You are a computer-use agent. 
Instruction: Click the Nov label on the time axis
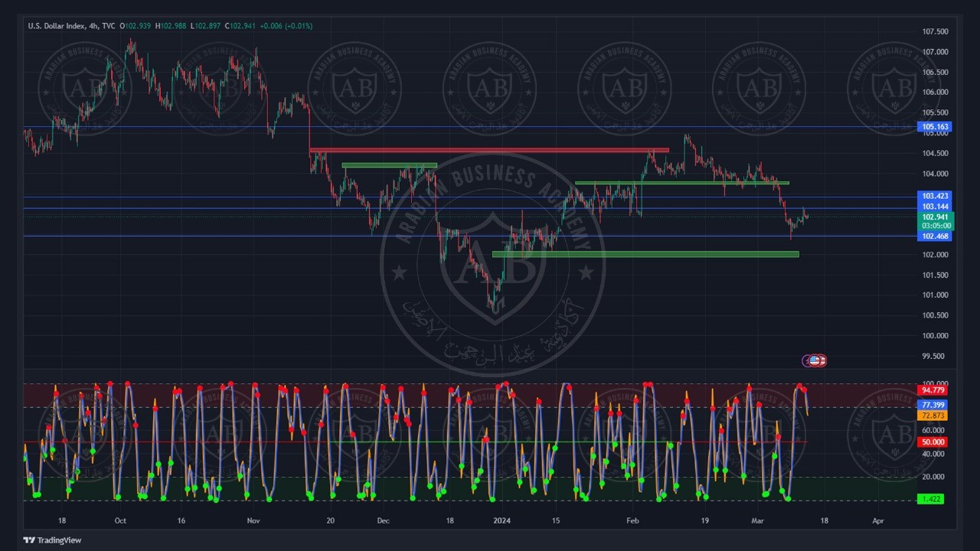click(x=253, y=520)
